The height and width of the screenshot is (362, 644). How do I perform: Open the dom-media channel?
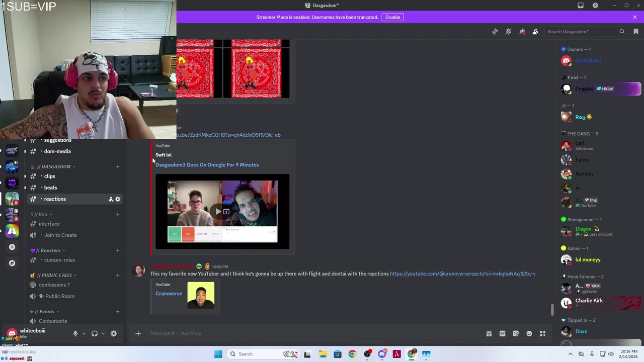pyautogui.click(x=74, y=151)
